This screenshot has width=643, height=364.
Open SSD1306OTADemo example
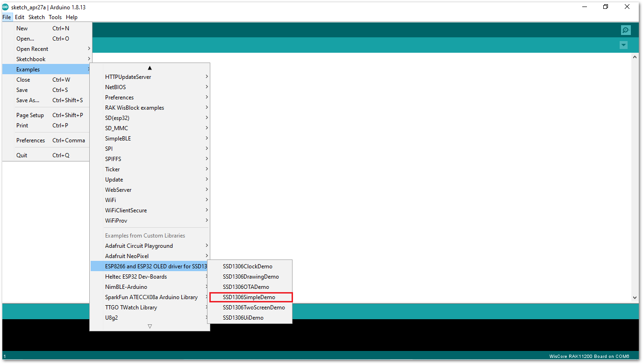pyautogui.click(x=250, y=287)
